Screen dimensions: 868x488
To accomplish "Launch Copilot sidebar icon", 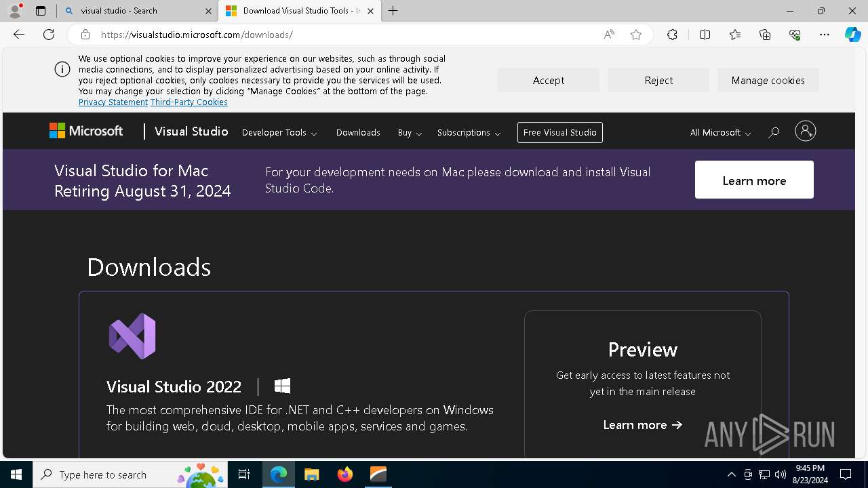I will [x=853, y=35].
